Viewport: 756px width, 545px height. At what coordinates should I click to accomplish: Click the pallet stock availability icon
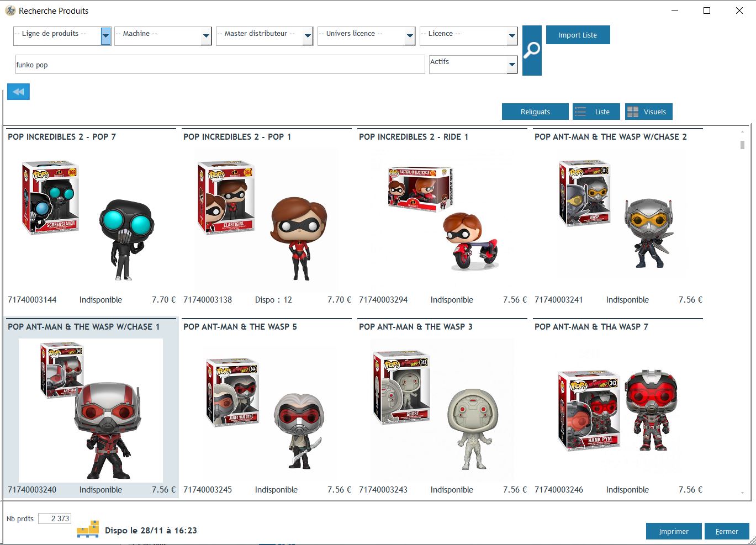pyautogui.click(x=88, y=529)
